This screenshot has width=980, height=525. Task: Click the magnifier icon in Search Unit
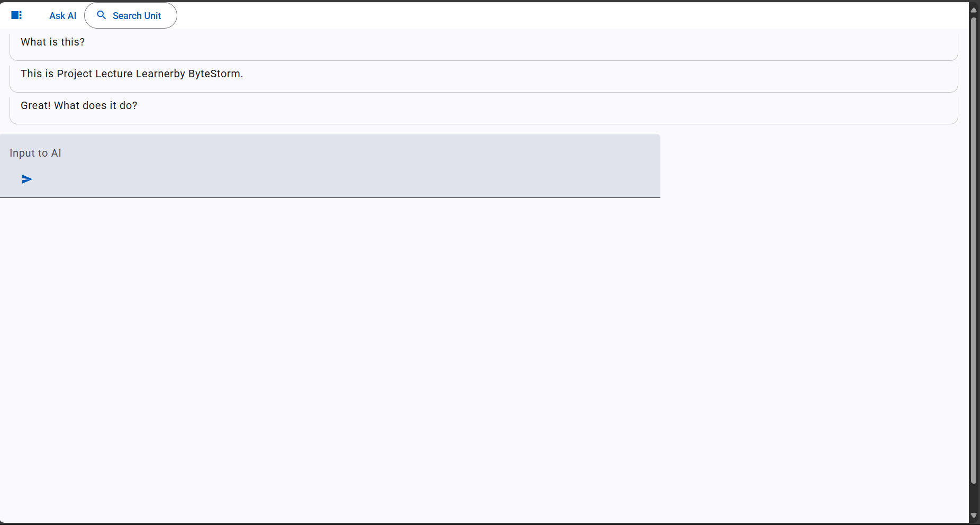(102, 15)
